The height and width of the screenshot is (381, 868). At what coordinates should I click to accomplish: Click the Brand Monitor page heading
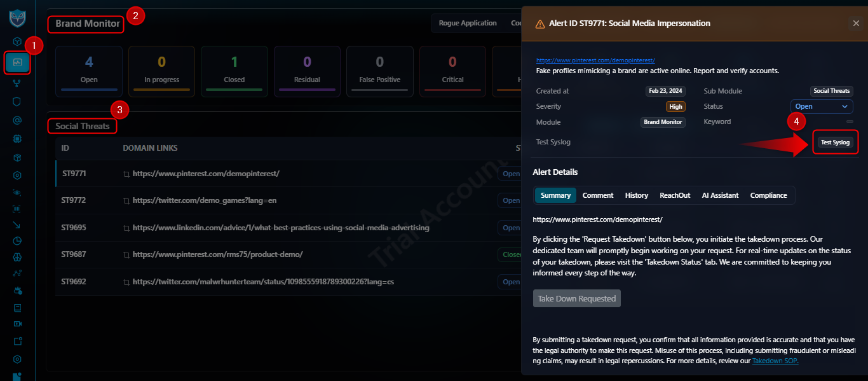pos(87,24)
